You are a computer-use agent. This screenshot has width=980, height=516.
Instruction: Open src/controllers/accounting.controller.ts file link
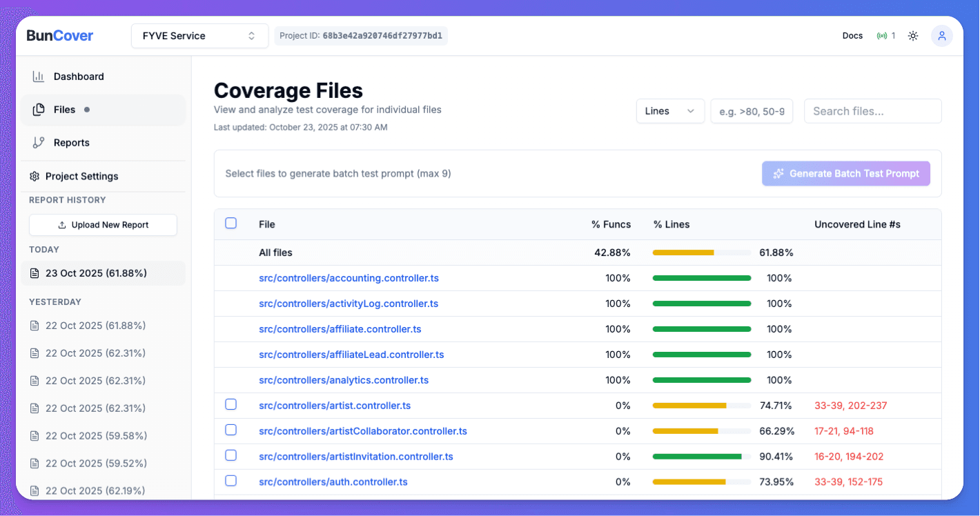click(x=349, y=278)
